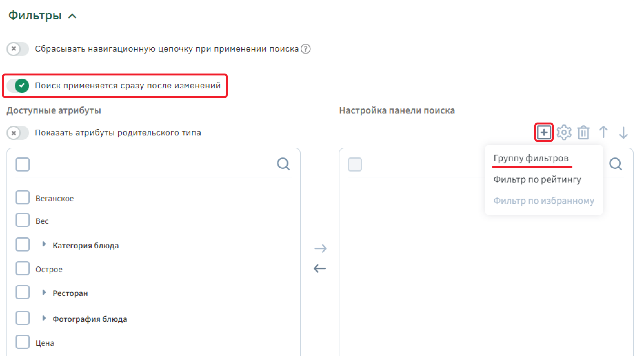Expand the Ресторан tree node
The width and height of the screenshot is (644, 356).
[44, 292]
